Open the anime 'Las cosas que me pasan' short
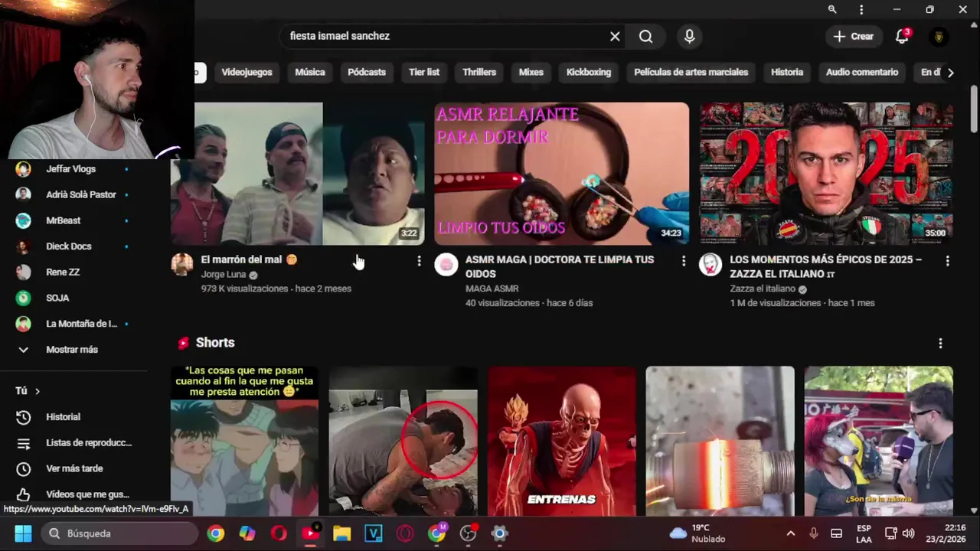Image resolution: width=980 pixels, height=551 pixels. [244, 441]
